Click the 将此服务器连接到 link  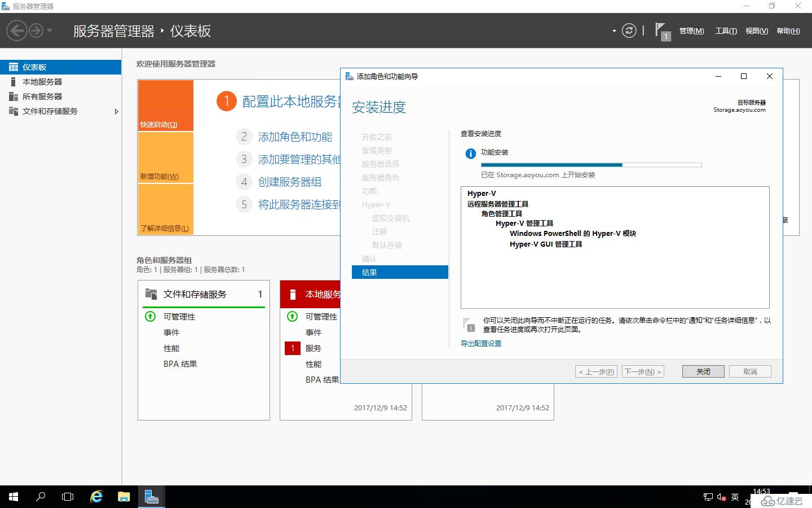(x=299, y=204)
